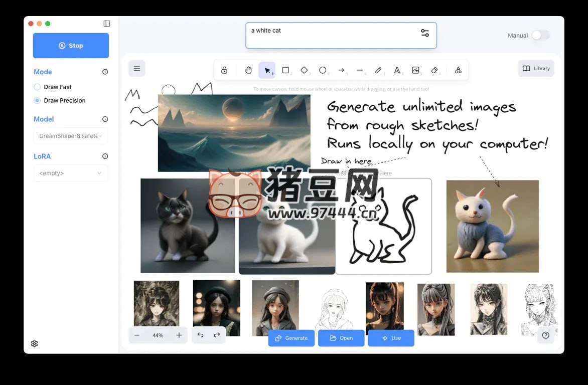Image resolution: width=588 pixels, height=385 pixels.
Task: Click the Model section heading
Action: 44,119
